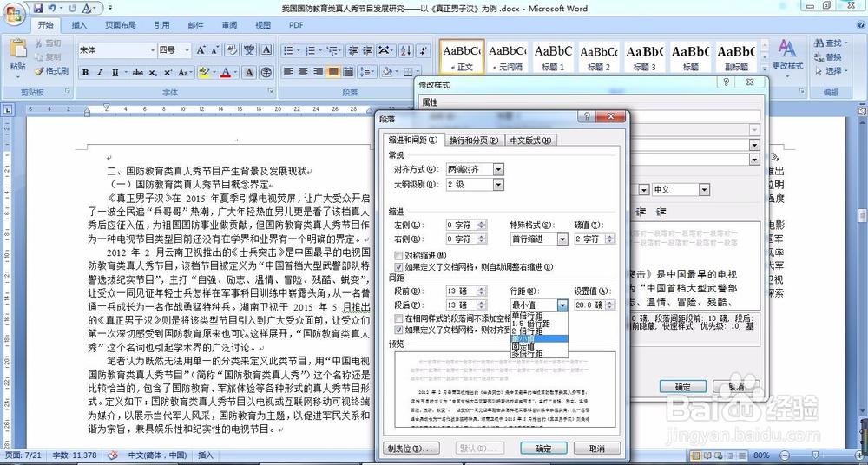Click the Distributed alignment icon
The width and height of the screenshot is (868, 465).
pos(348,72)
